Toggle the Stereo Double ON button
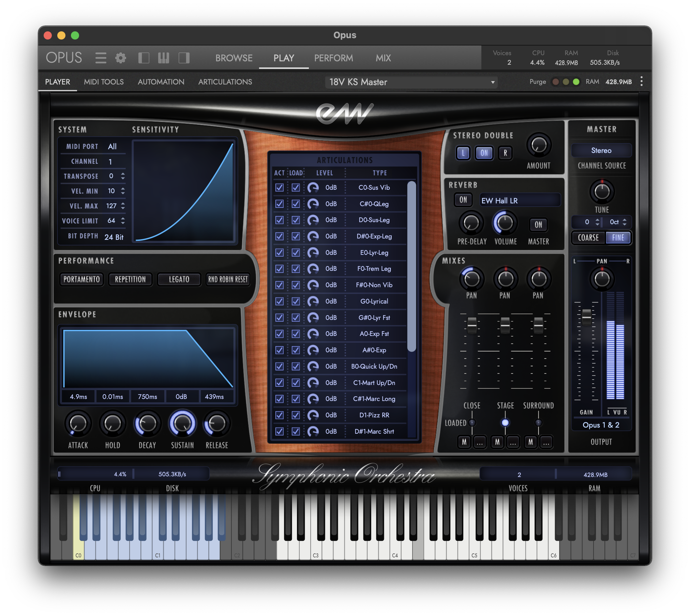This screenshot has height=616, width=690. click(x=483, y=153)
